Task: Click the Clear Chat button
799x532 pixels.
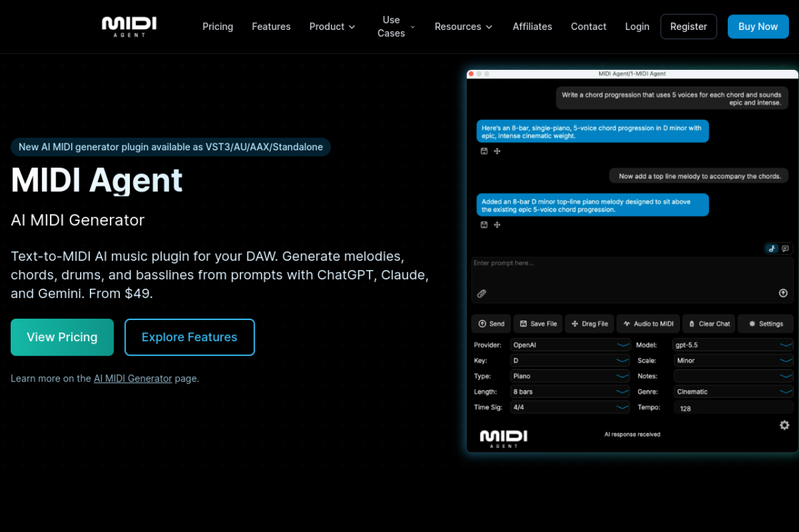Action: (708, 324)
